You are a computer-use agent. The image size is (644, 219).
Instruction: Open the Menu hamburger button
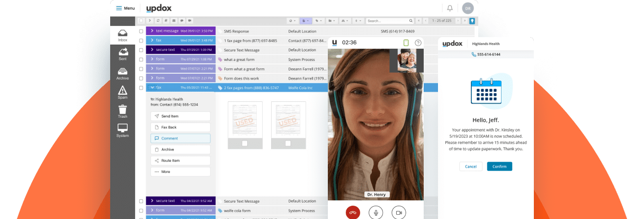click(126, 8)
